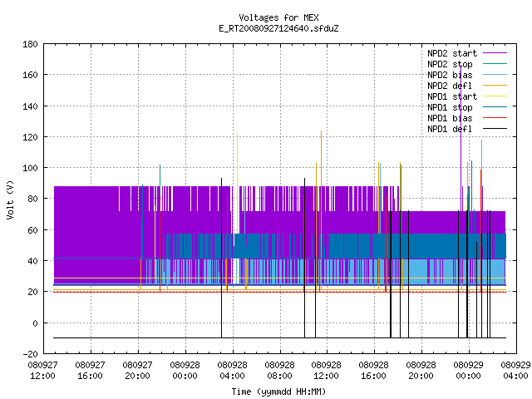Click the 80 tick on the voltage axis
Screen dimensions: 532x399
click(32, 199)
